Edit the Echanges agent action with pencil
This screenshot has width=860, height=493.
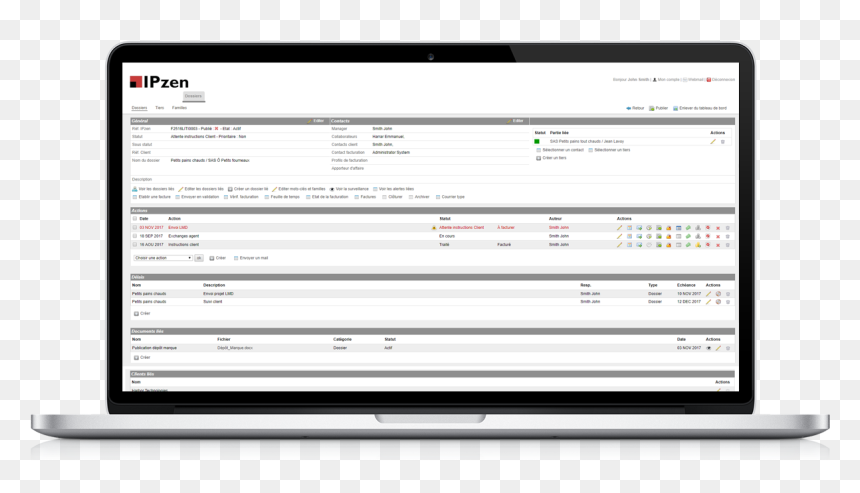point(620,236)
